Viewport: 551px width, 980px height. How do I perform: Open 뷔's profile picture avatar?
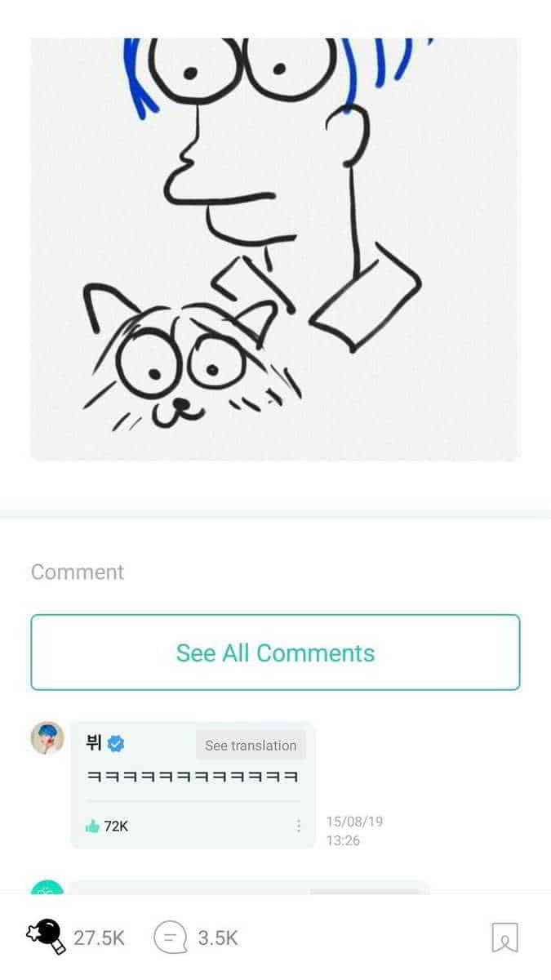(x=47, y=737)
